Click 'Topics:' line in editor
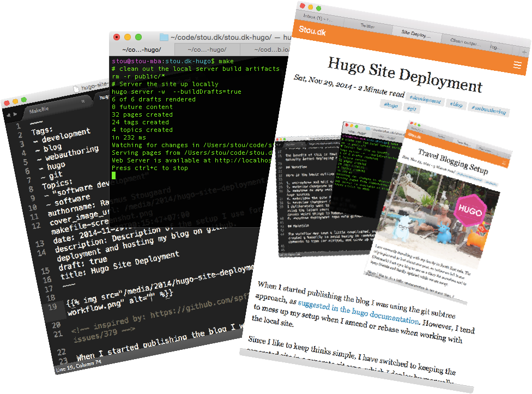The height and width of the screenshot is (394, 532). pos(57,184)
